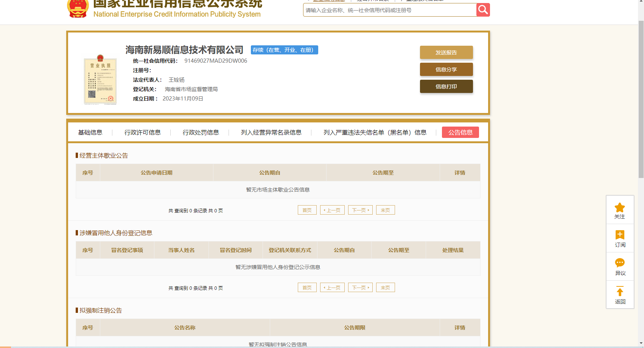The height and width of the screenshot is (348, 644).
Task: Click the registration authority 海南省市场监督管理局
Action: coord(191,89)
